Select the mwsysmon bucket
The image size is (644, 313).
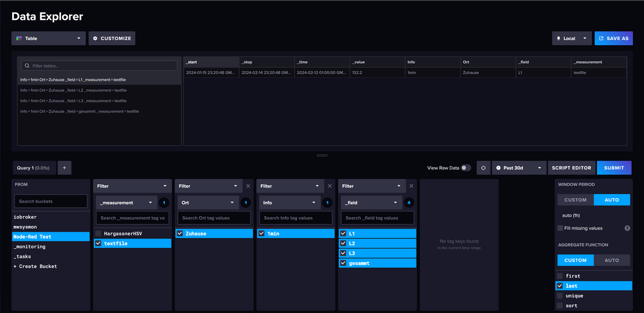point(51,227)
